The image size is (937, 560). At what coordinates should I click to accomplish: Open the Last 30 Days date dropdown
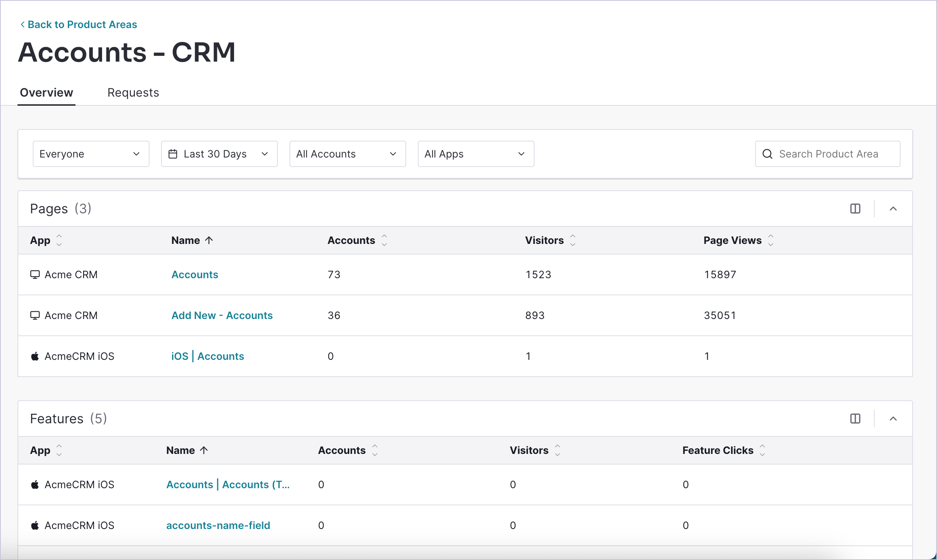(219, 154)
